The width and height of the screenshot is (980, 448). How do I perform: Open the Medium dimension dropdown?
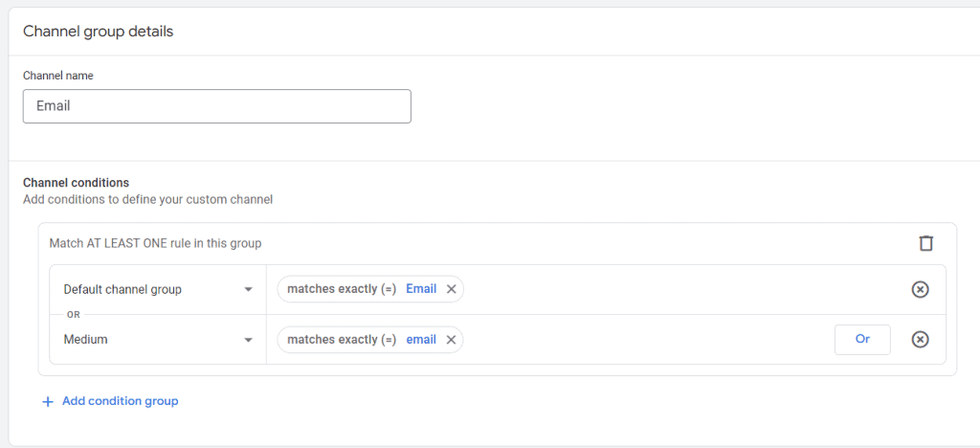(x=157, y=340)
